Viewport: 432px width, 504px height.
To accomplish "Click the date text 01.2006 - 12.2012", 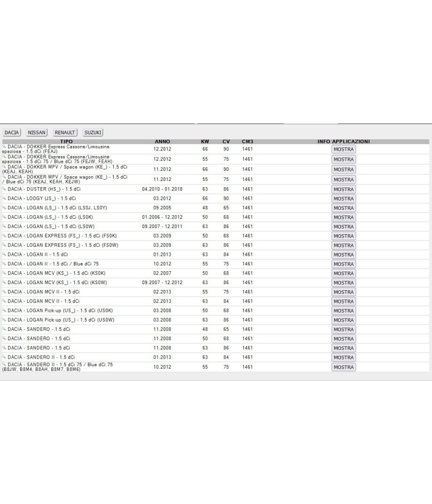I will pyautogui.click(x=162, y=217).
